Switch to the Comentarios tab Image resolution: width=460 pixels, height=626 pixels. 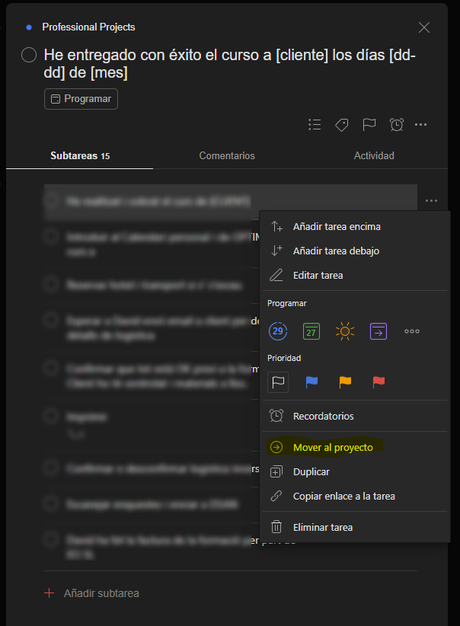pyautogui.click(x=227, y=156)
